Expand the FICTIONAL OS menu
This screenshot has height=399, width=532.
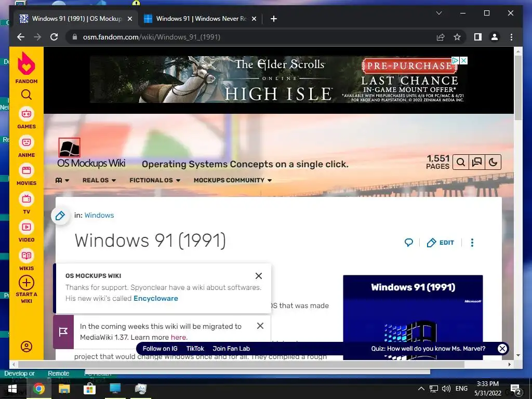coord(155,180)
